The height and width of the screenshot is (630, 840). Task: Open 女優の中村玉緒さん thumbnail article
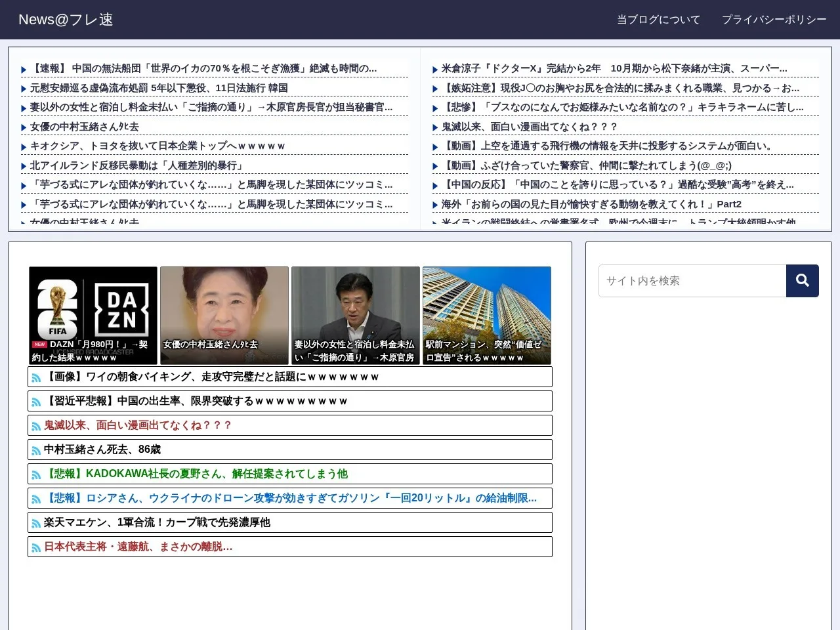(x=224, y=316)
